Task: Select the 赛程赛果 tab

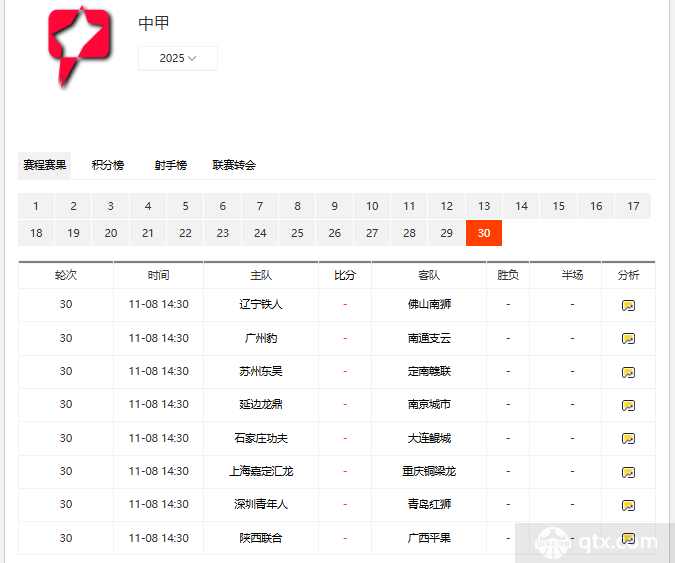Action: click(x=45, y=165)
